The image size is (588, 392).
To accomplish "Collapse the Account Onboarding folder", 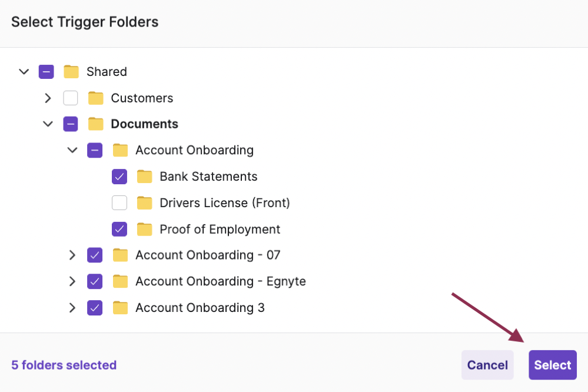I will (72, 150).
